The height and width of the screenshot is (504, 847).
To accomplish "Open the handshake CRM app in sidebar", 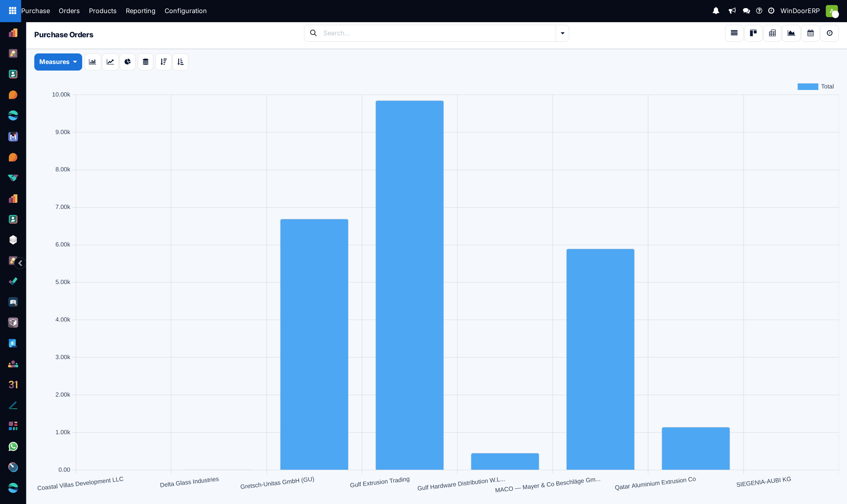I will click(13, 178).
